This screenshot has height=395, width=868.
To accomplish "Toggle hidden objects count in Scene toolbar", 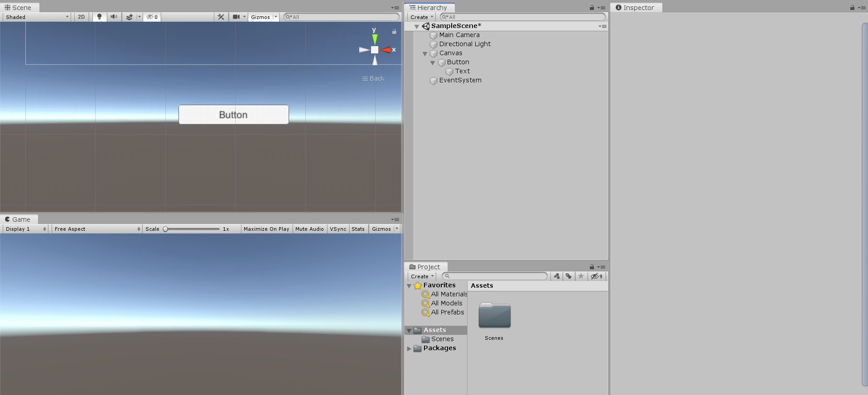I will 152,17.
